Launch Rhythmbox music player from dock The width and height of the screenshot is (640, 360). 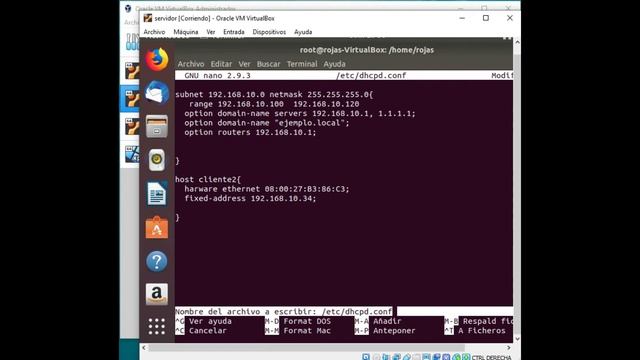(x=157, y=160)
